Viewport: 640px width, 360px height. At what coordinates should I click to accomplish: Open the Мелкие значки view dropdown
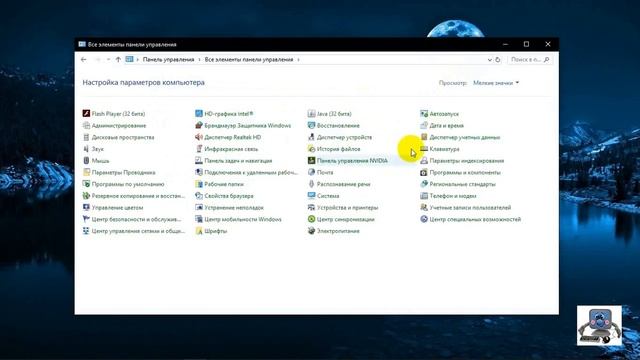tap(496, 83)
